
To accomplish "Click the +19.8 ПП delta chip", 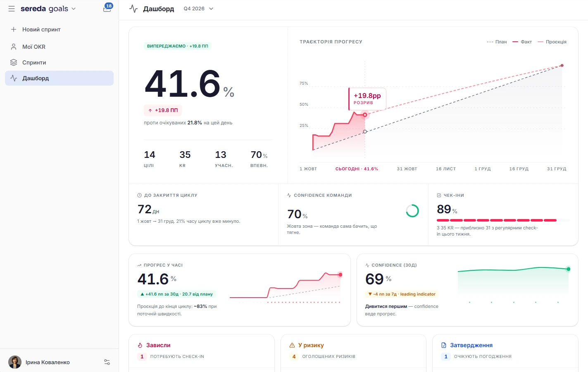I will pyautogui.click(x=163, y=110).
